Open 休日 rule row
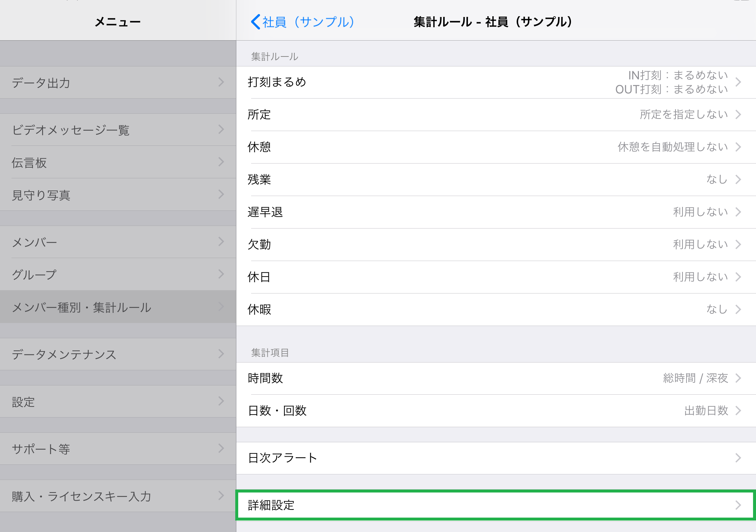Viewport: 756px width, 532px height. pos(496,277)
